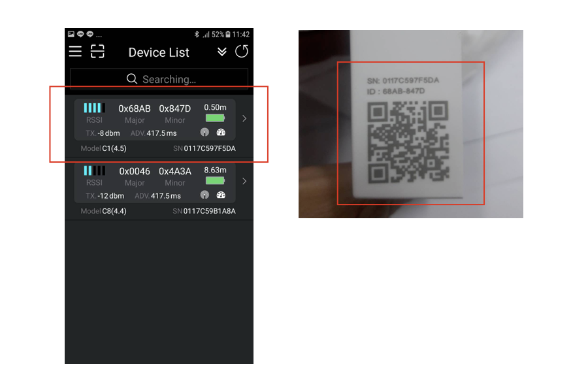This screenshot has width=588, height=392.
Task: Tap TX power -12 dbm
Action: pos(105,196)
